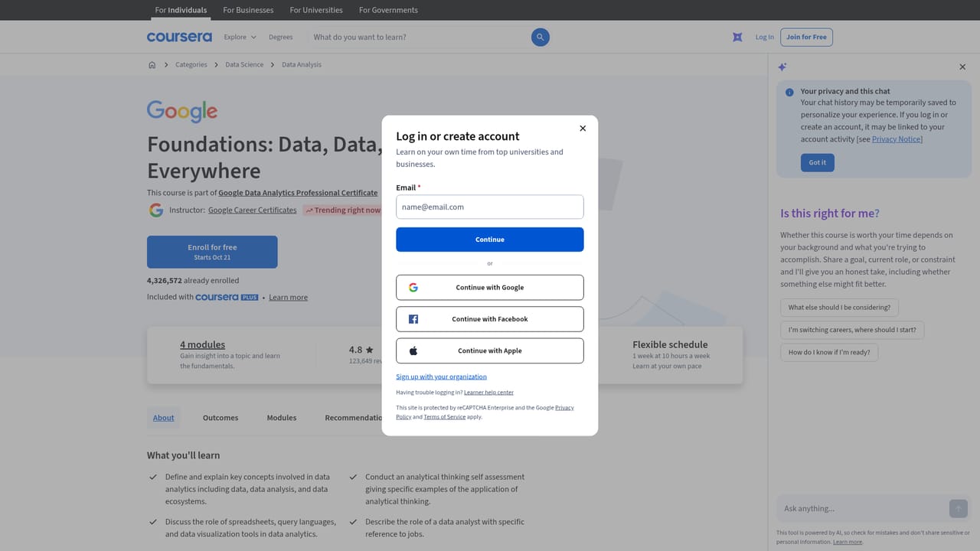
Task: Open Google Data Analytics Professional Certificate link
Action: pos(298,193)
